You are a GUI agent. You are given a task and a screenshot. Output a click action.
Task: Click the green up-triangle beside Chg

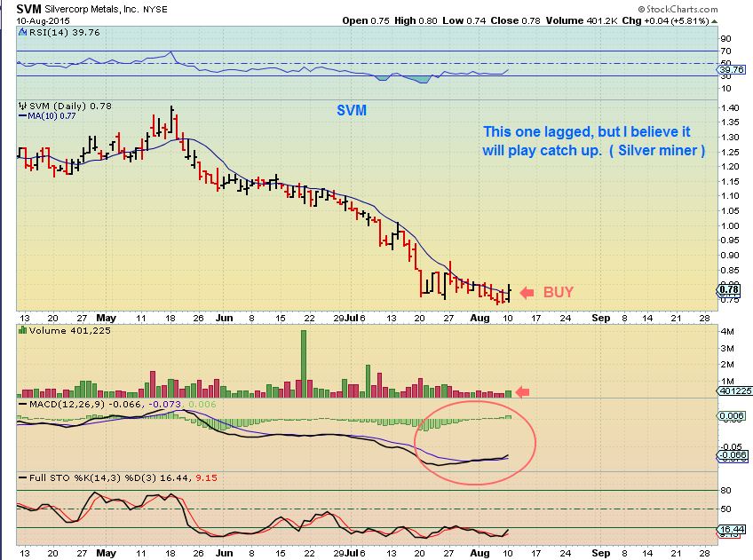(715, 21)
